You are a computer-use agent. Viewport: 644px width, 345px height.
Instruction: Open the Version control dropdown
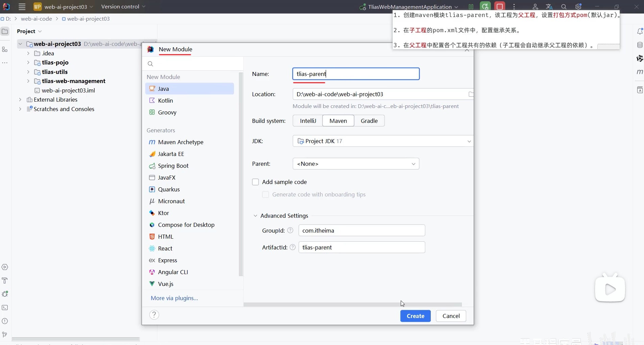pos(123,7)
